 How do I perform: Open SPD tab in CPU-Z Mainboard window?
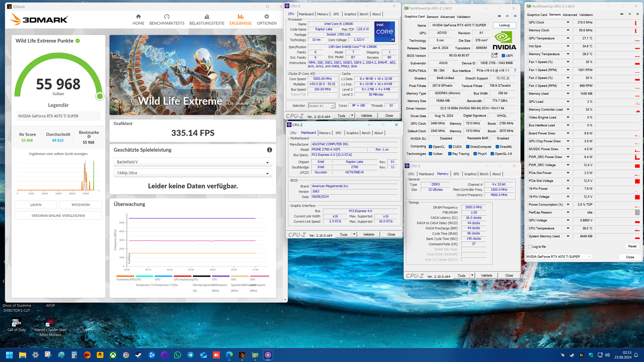[x=338, y=133]
